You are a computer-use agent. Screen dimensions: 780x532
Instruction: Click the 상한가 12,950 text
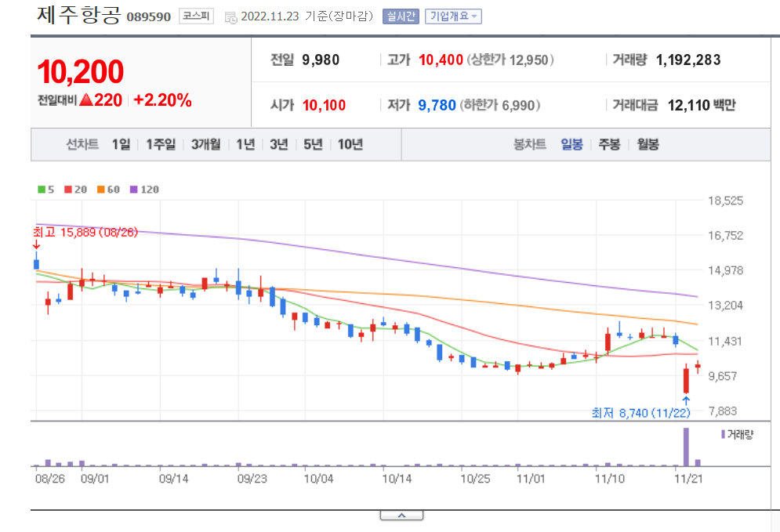[510, 60]
